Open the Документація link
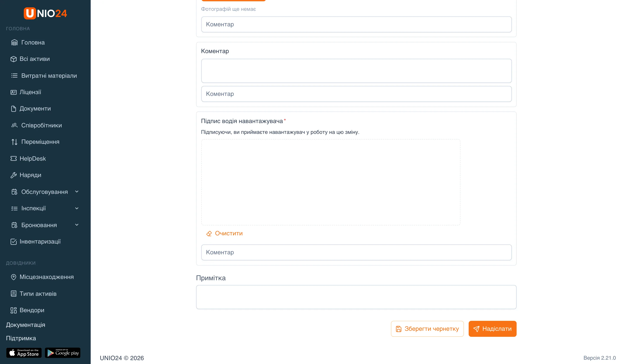 coord(26,325)
